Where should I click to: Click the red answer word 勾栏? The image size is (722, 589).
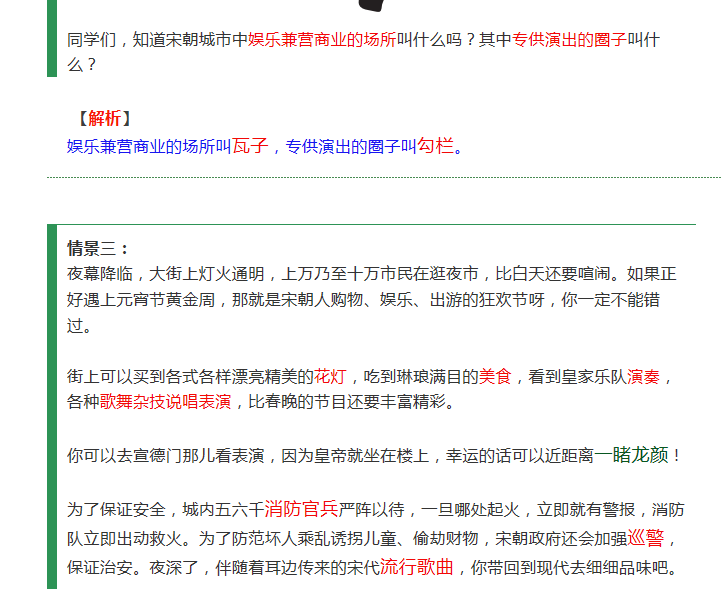point(436,146)
